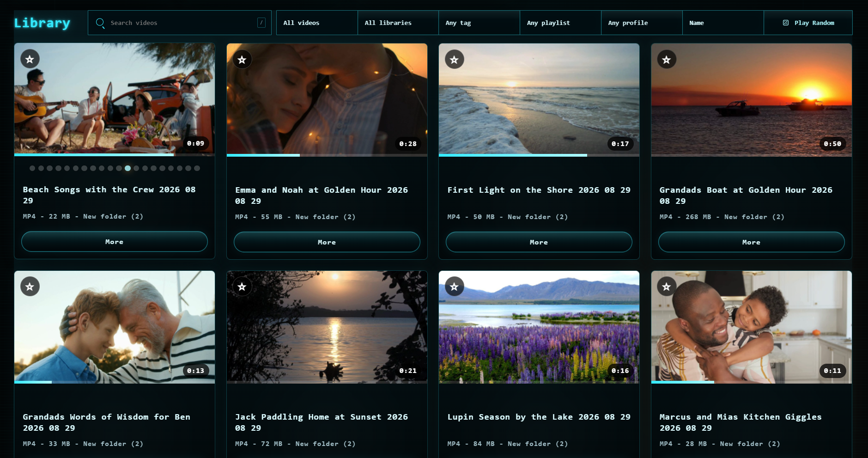This screenshot has height=458, width=868.
Task: Click the Play Random button
Action: click(808, 23)
